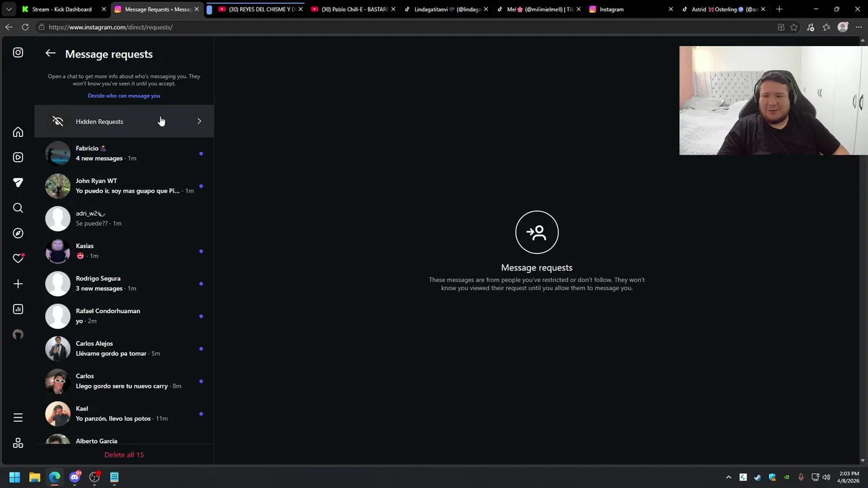This screenshot has width=868, height=488.
Task: Close the Stream - Kick Dashboard tab
Action: click(104, 9)
